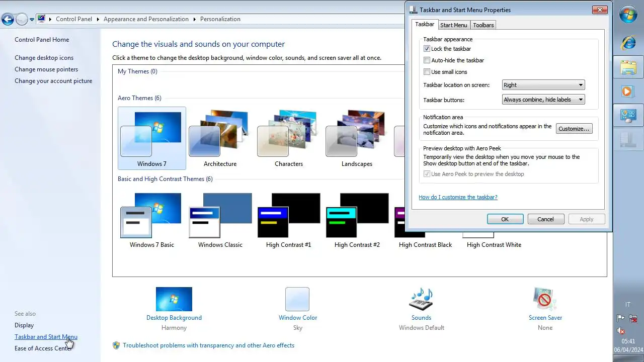This screenshot has width=644, height=362.
Task: Click the Forward navigation arrow
Action: pos(22,19)
